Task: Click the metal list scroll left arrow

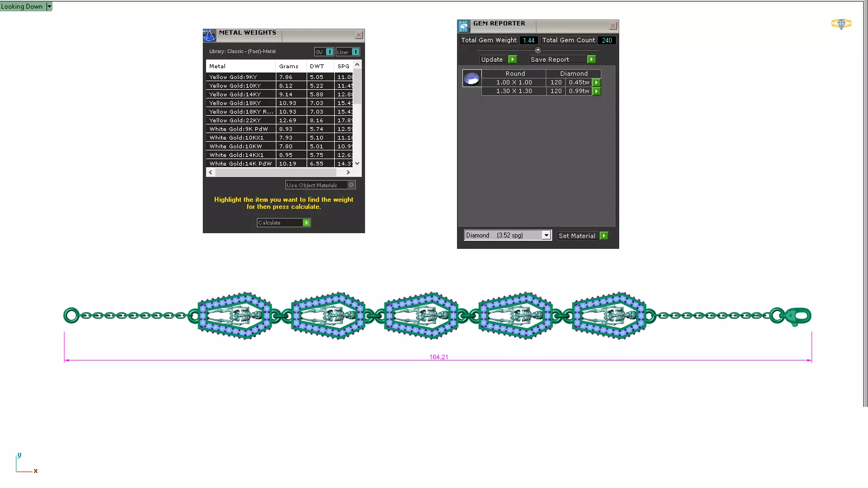Action: tap(210, 173)
